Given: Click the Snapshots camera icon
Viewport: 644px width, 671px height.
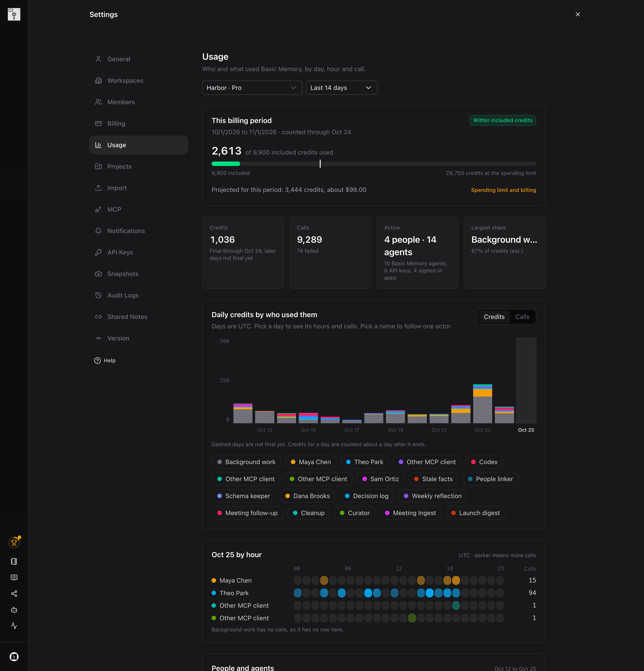Looking at the screenshot, I should click(98, 274).
